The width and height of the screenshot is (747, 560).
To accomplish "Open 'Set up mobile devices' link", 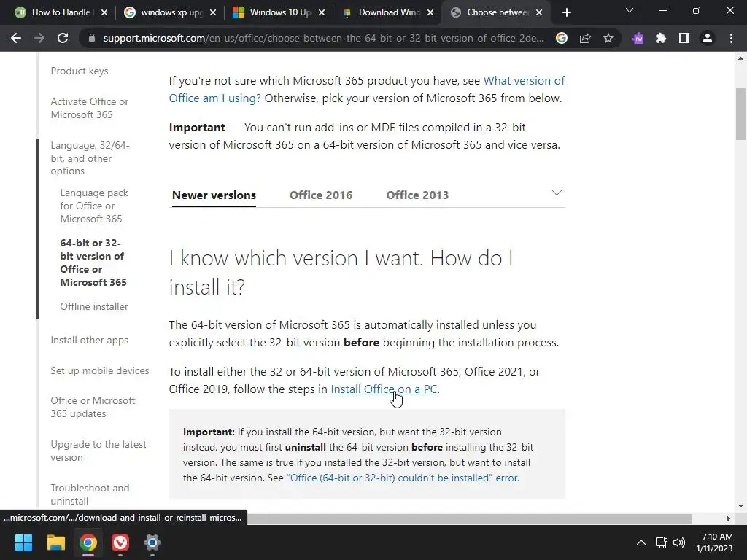I will [x=99, y=370].
